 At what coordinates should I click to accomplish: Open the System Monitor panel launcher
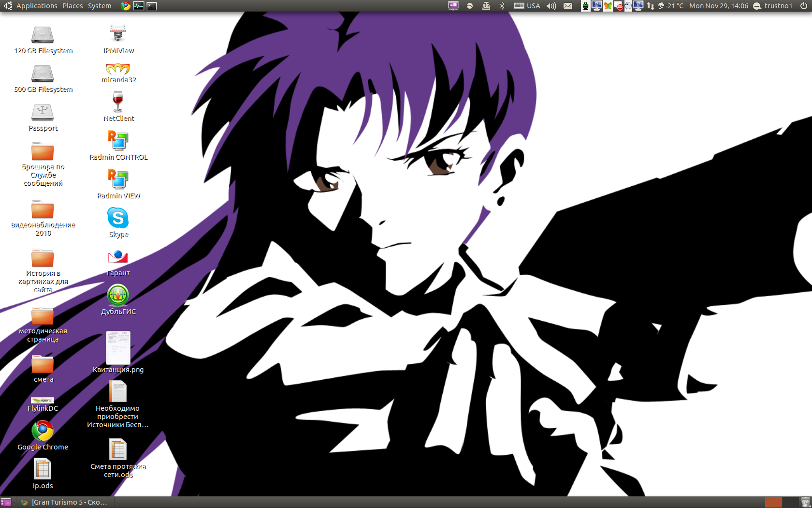click(x=139, y=6)
